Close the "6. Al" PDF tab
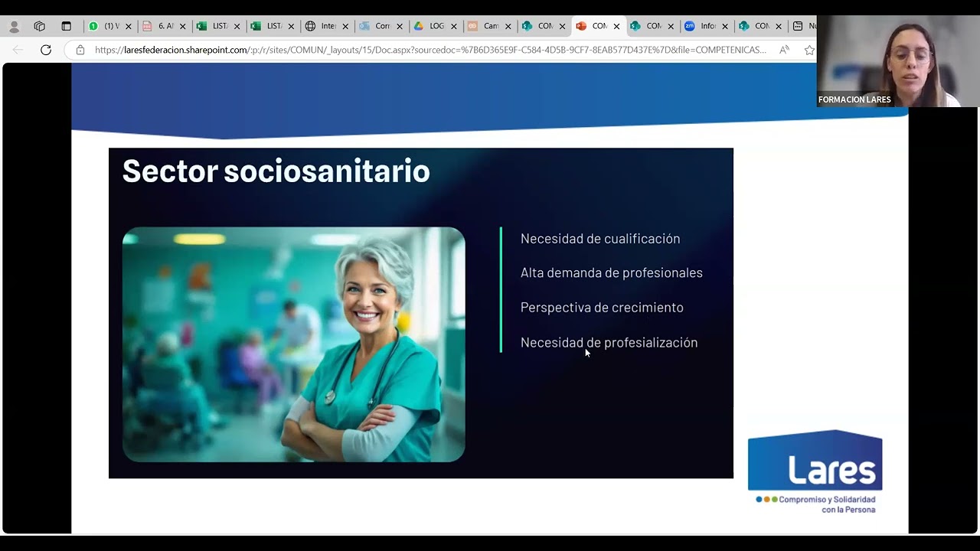The image size is (980, 551). pos(182,26)
